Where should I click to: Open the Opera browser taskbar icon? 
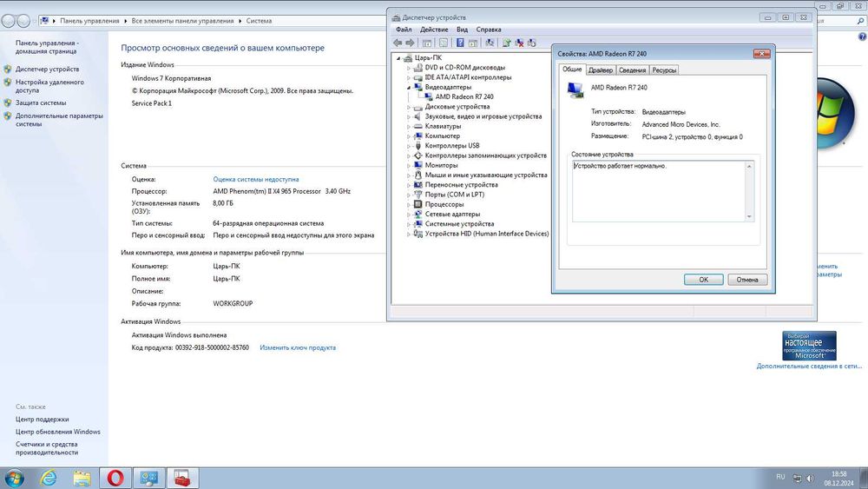point(115,478)
